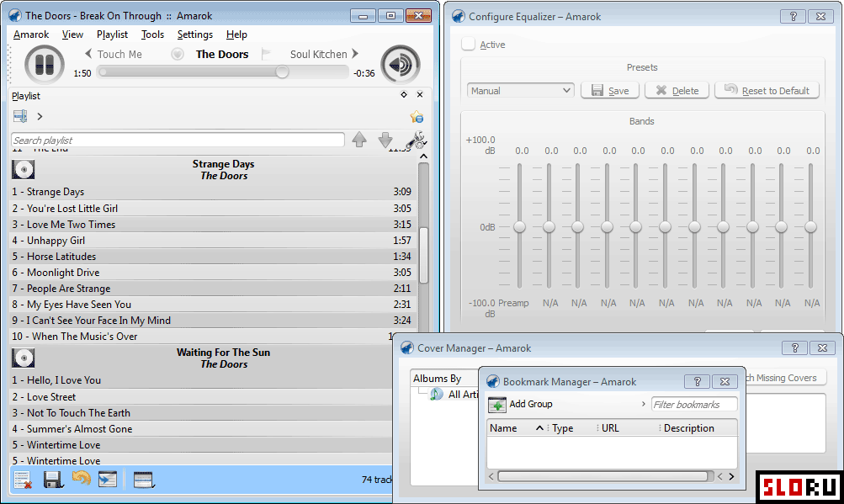Select track Summer's Almost Gone
The image size is (844, 504).
(201, 429)
